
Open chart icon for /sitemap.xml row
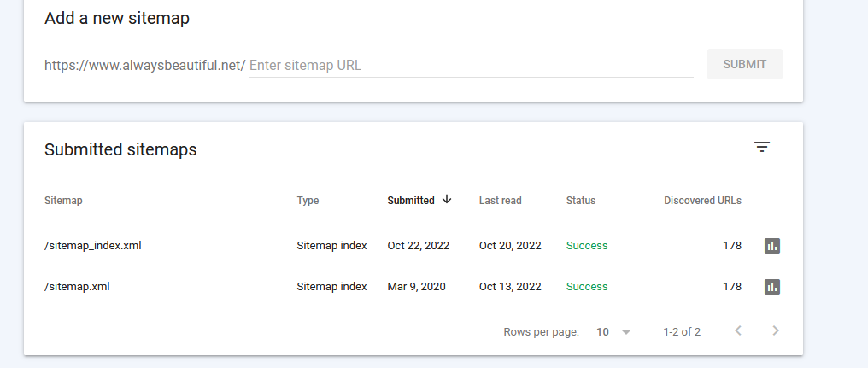772,287
